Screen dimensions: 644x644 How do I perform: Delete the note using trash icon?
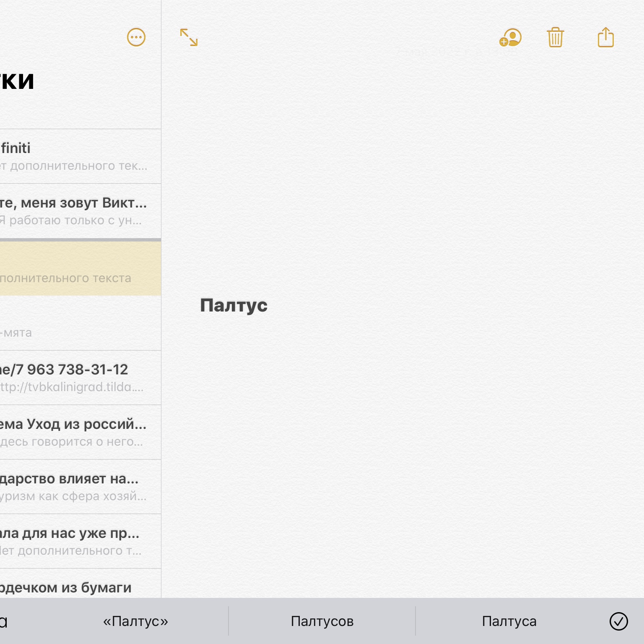tap(555, 38)
